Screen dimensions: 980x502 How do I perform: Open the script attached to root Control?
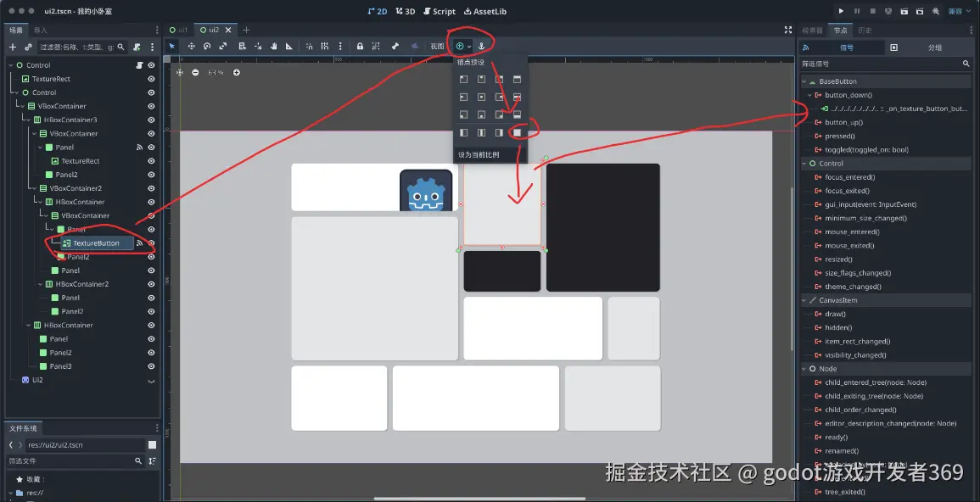(x=139, y=65)
